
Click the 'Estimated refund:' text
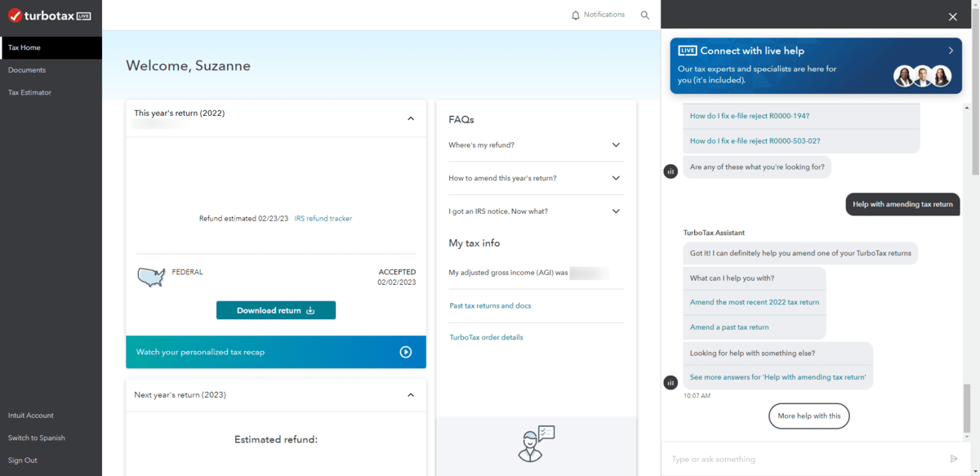coord(276,439)
